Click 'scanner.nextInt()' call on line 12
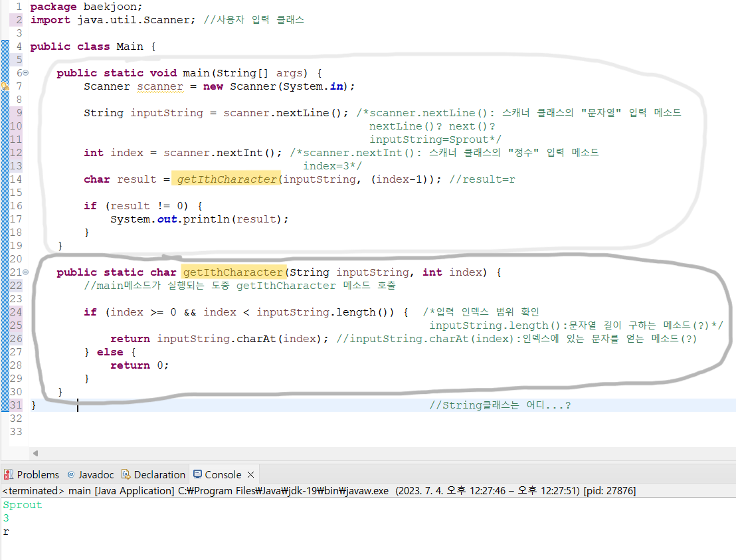This screenshot has width=736, height=560. click(223, 153)
